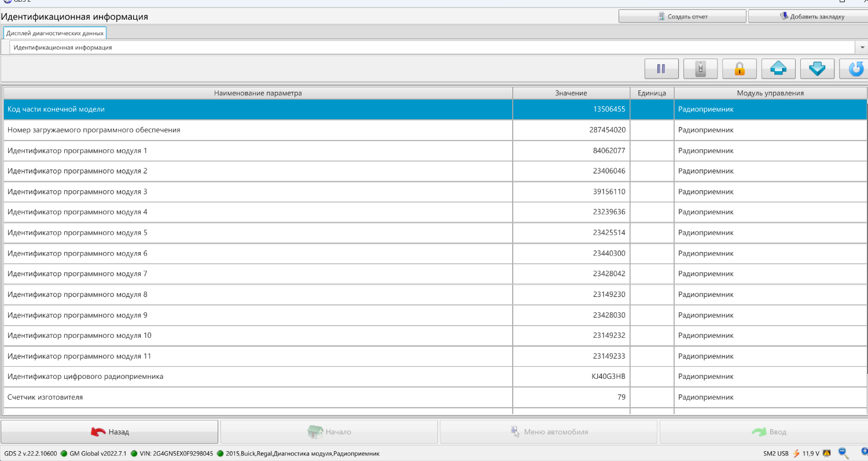Screen dimensions: 868x461
Task: Pause the live data display
Action: click(661, 69)
